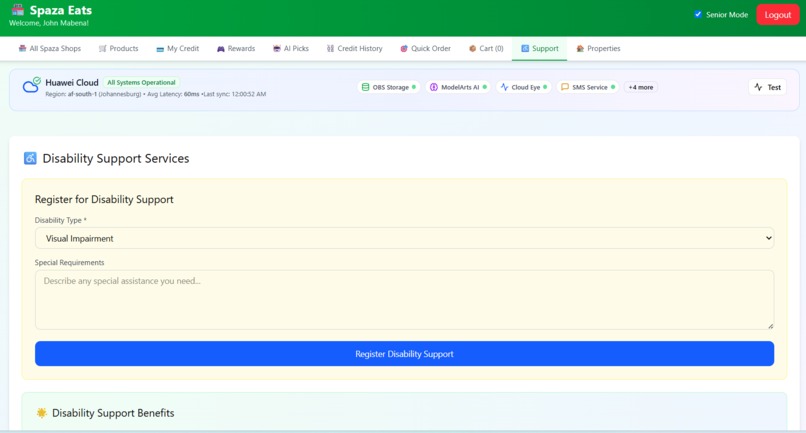Toggle the Senior Mode checkbox

pos(698,14)
